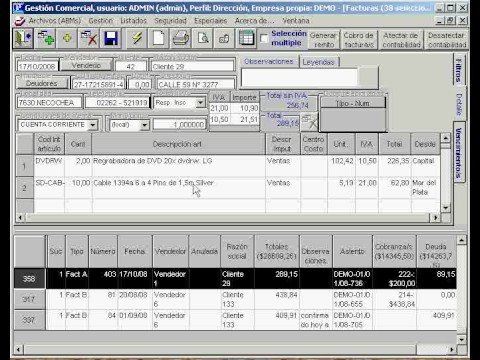Image resolution: width=480 pixels, height=360 pixels.
Task: Select detail row 1 header
Action: [24, 166]
